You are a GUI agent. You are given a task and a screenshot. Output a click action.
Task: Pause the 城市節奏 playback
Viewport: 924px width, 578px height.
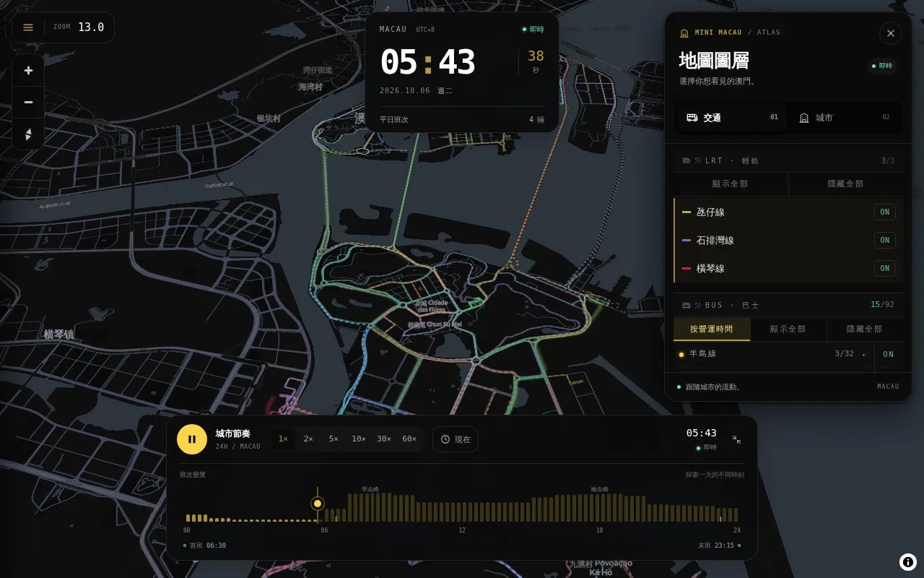click(x=192, y=439)
